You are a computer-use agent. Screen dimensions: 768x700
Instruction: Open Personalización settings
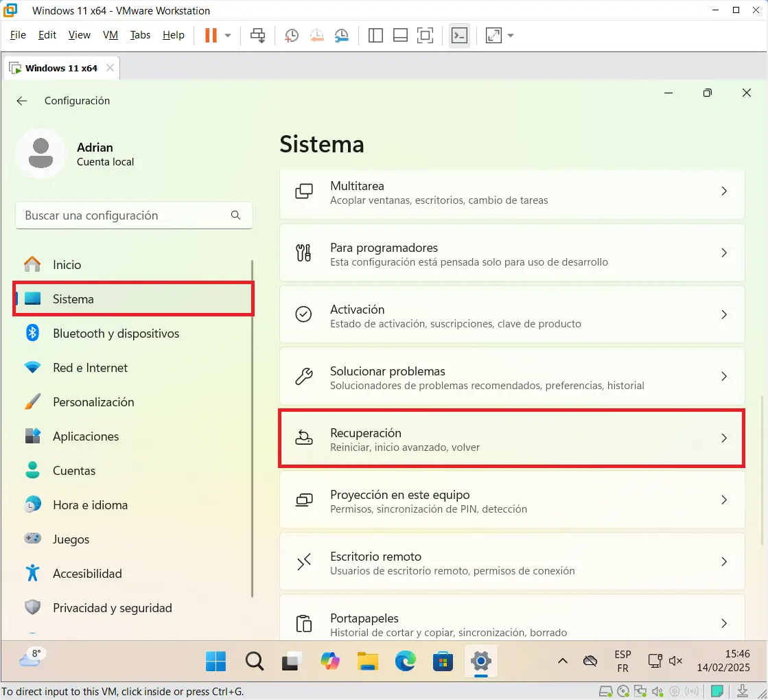132,401
